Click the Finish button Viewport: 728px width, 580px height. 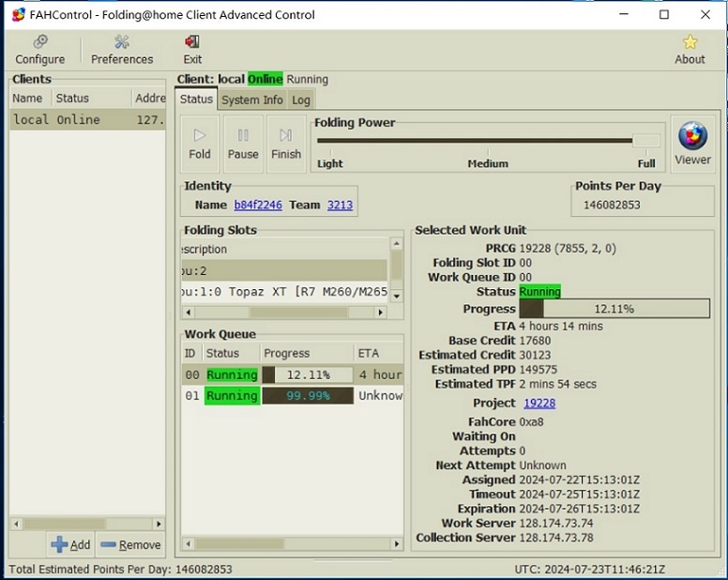click(x=286, y=145)
